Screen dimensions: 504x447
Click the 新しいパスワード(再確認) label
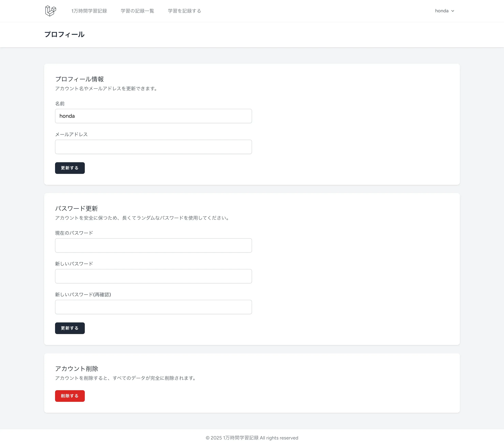tap(83, 295)
